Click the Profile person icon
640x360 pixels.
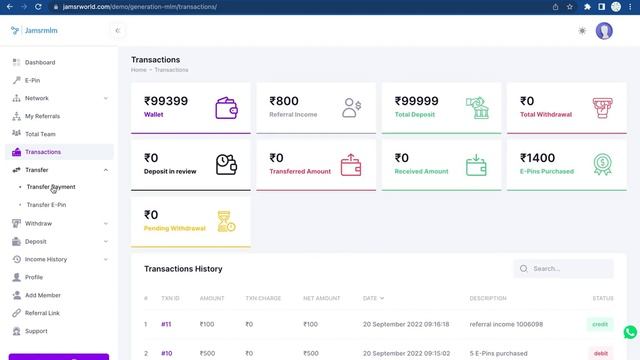click(16, 277)
